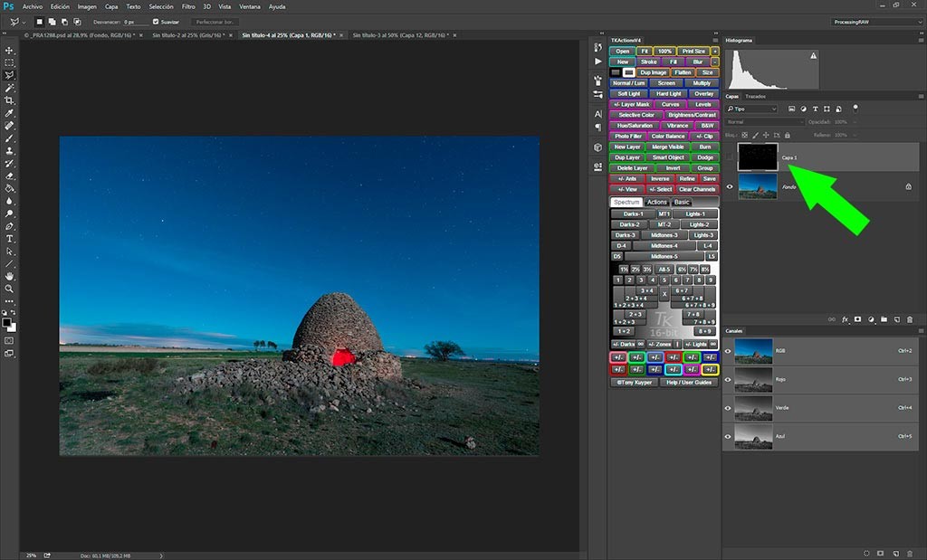Select the Horizontal Type tool
The width and height of the screenshot is (927, 560).
coord(9,238)
